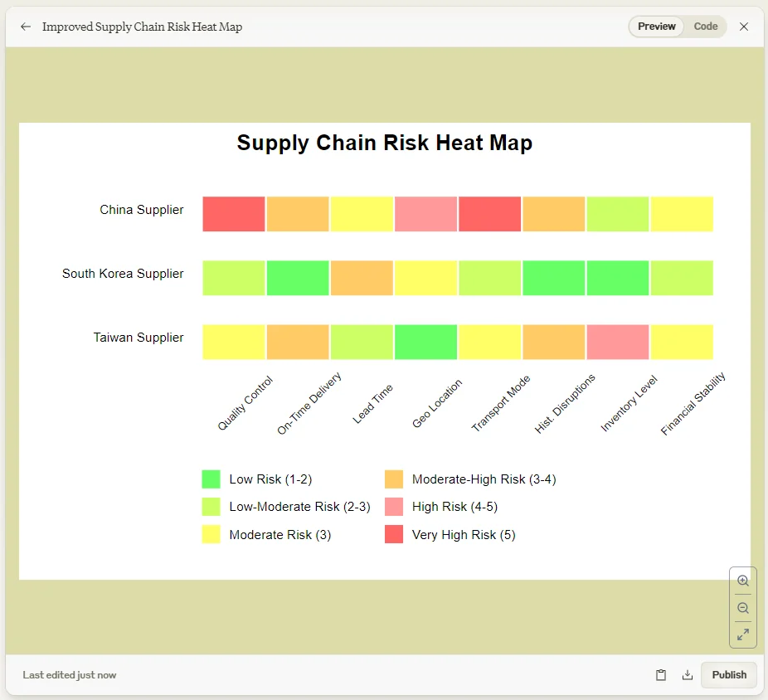
Task: Click China Supplier Transport Mode red cell
Action: coord(490,214)
